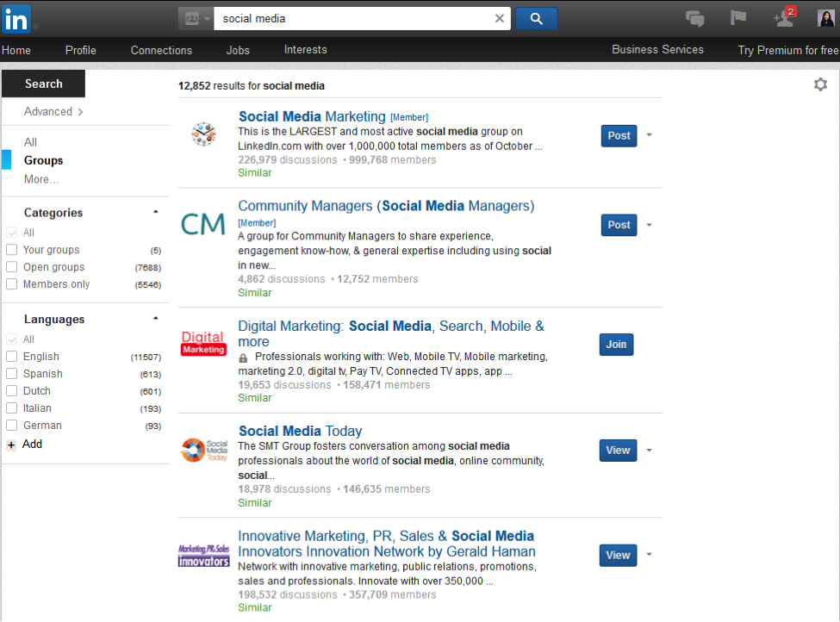Image resolution: width=840 pixels, height=622 pixels.
Task: Click the CM Community Managers logo
Action: point(203,224)
